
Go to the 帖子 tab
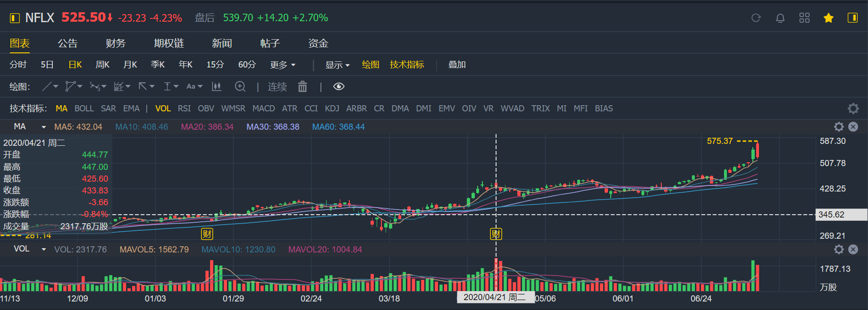tap(270, 43)
